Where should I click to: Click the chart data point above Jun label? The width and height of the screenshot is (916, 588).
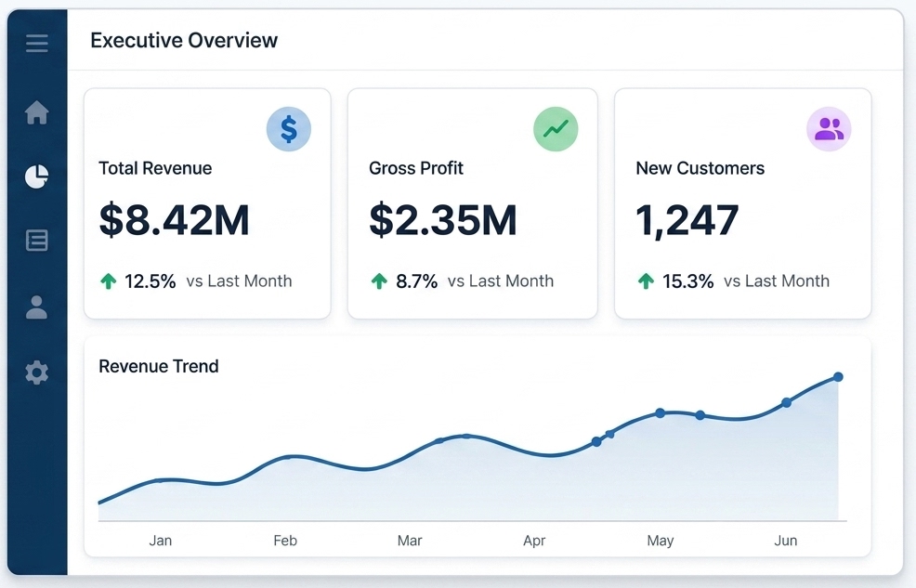pyautogui.click(x=786, y=403)
